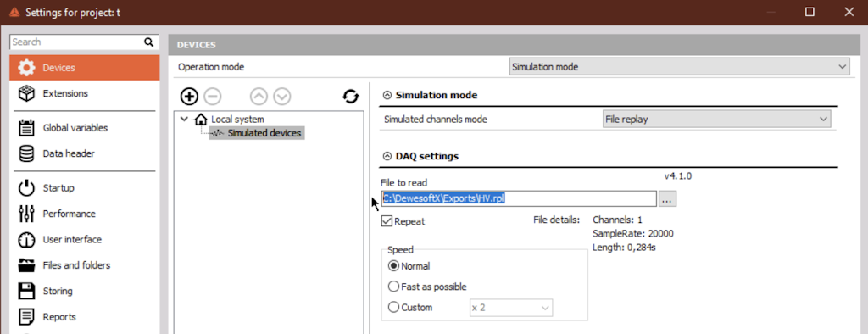Image resolution: width=868 pixels, height=334 pixels.
Task: Open Performance settings
Action: 84,214
